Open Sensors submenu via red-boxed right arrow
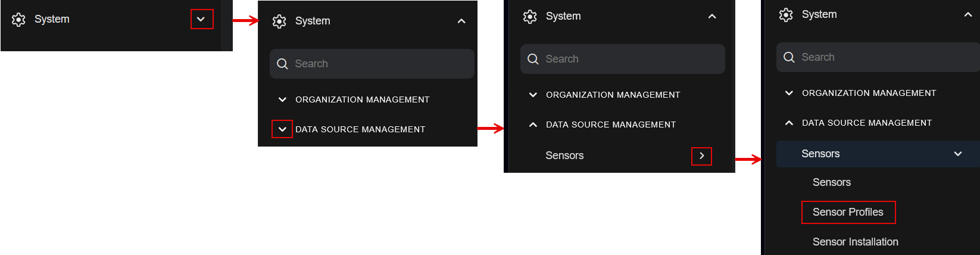 coord(701,156)
